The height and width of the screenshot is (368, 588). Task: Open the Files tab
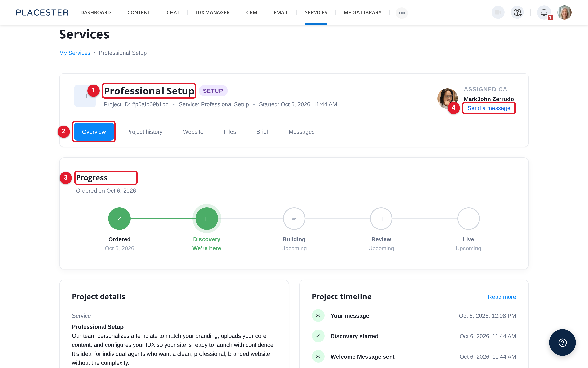[230, 132]
